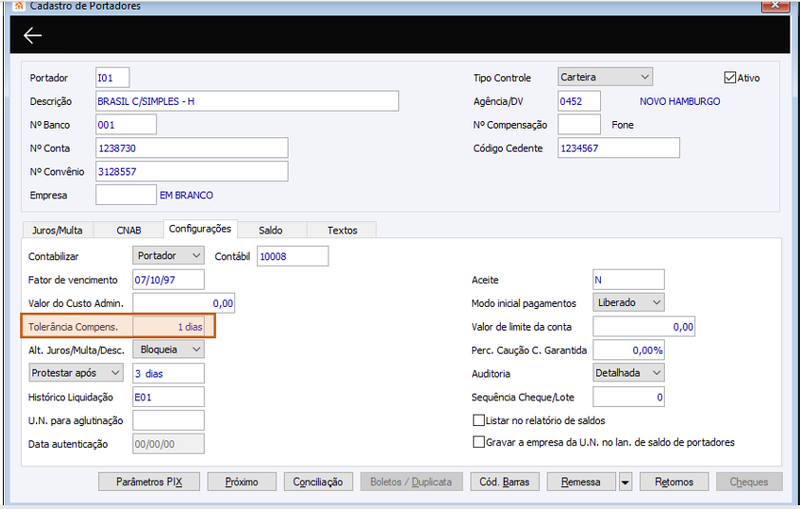Click the Cód. Barras button

pyautogui.click(x=505, y=481)
